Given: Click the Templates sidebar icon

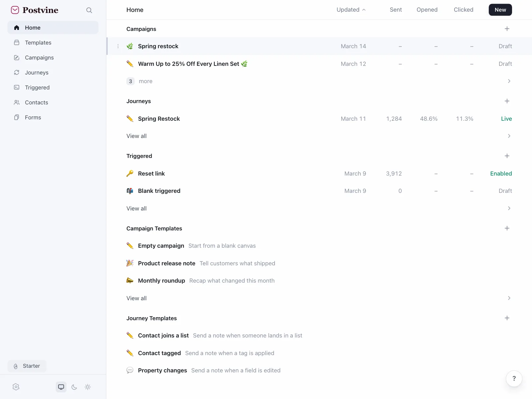Looking at the screenshot, I should click(x=17, y=43).
